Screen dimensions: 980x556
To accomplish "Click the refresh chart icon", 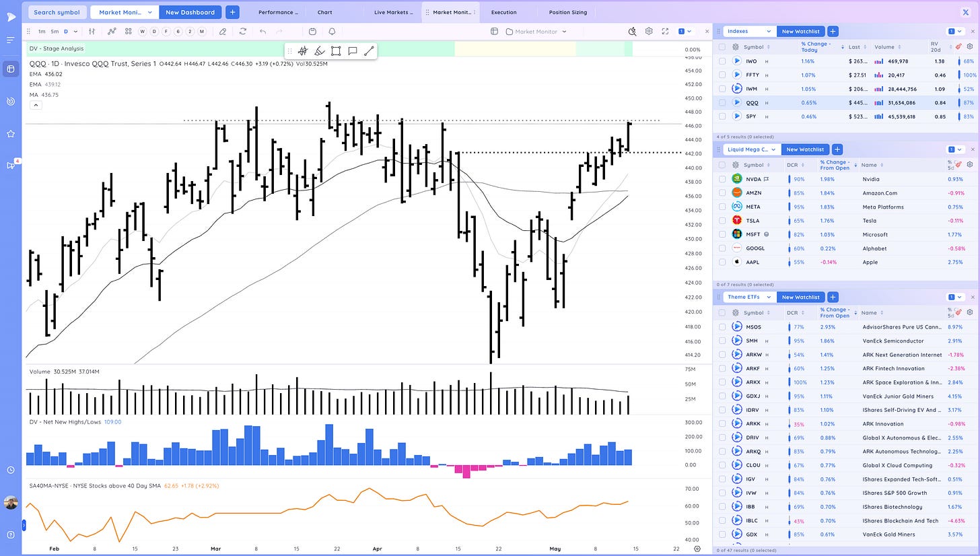I will (242, 31).
